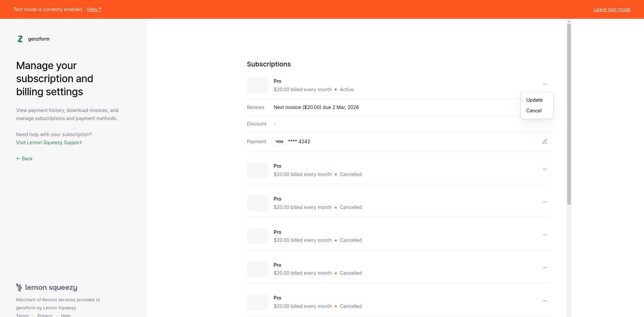This screenshot has width=644, height=317.
Task: Visit Lemon Squeezy Support
Action: click(49, 142)
